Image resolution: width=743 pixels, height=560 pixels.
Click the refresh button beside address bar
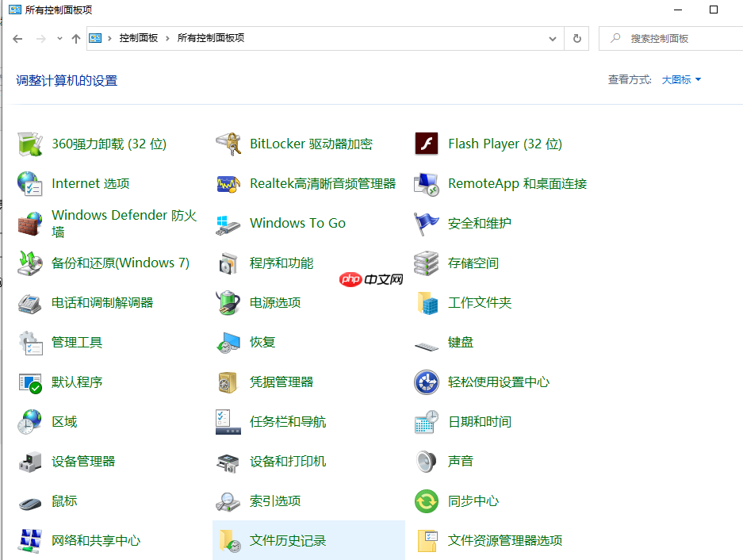coord(576,38)
